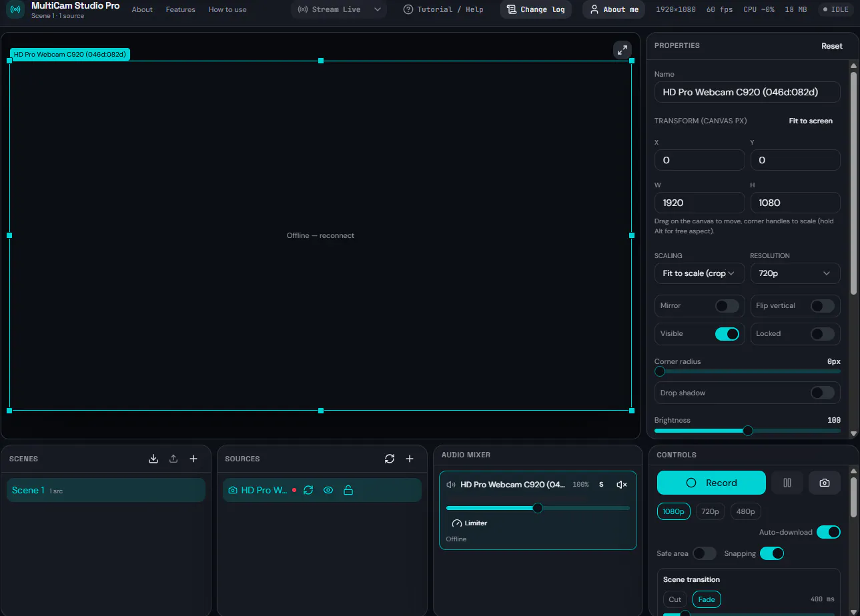Image resolution: width=860 pixels, height=616 pixels.
Task: Click the right middle resize handle
Action: click(x=632, y=235)
